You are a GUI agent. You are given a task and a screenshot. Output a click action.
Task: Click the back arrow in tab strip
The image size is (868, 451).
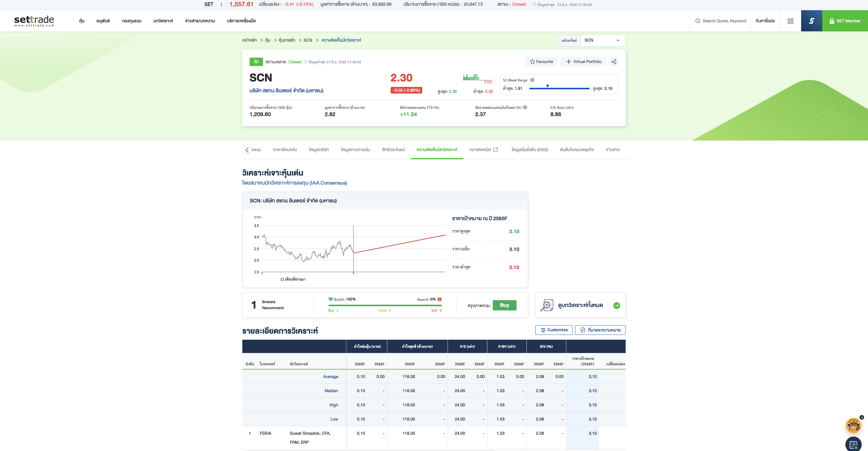[x=247, y=150]
